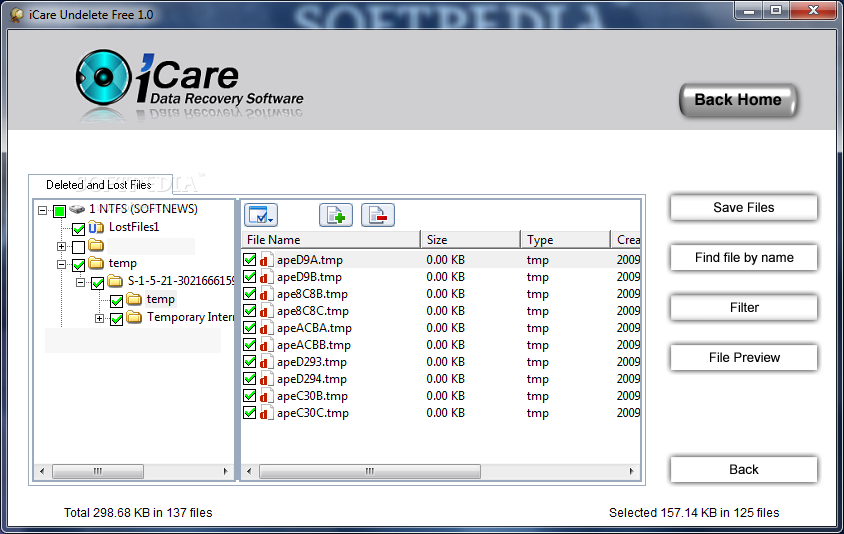Click the file icon of ape8C8B.tmp

point(265,294)
